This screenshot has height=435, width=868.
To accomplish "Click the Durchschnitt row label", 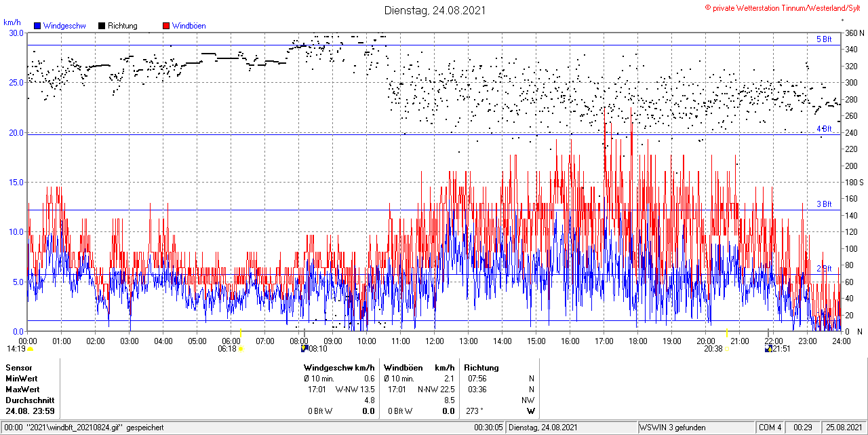I will pos(30,400).
